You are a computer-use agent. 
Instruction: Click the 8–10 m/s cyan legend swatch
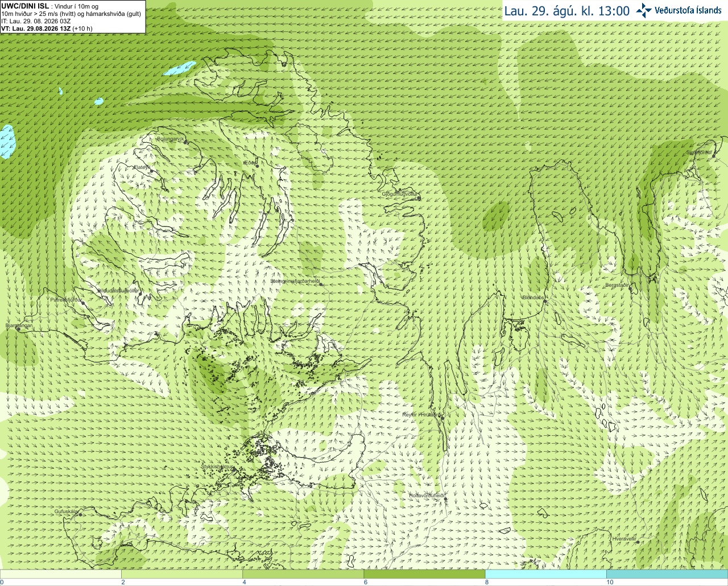545,574
